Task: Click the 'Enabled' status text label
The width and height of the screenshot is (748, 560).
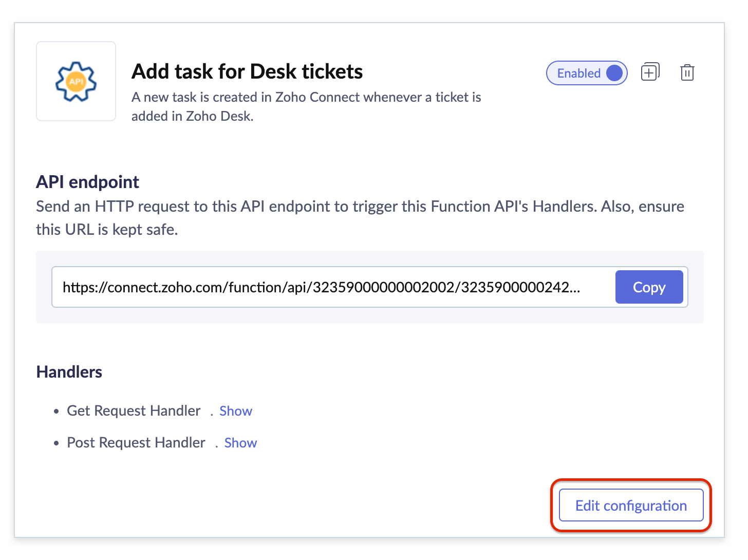Action: (578, 73)
